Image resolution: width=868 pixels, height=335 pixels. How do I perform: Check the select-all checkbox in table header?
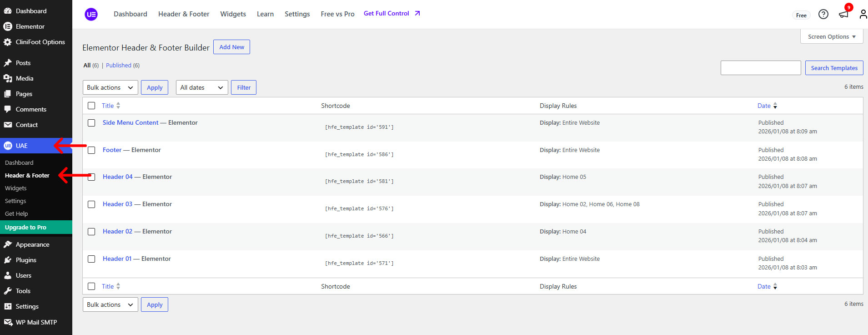pos(91,106)
